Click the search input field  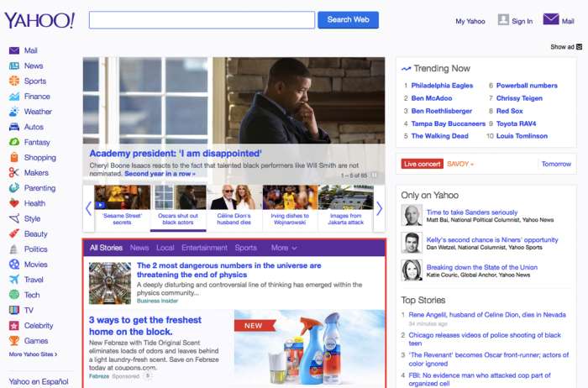click(x=202, y=20)
